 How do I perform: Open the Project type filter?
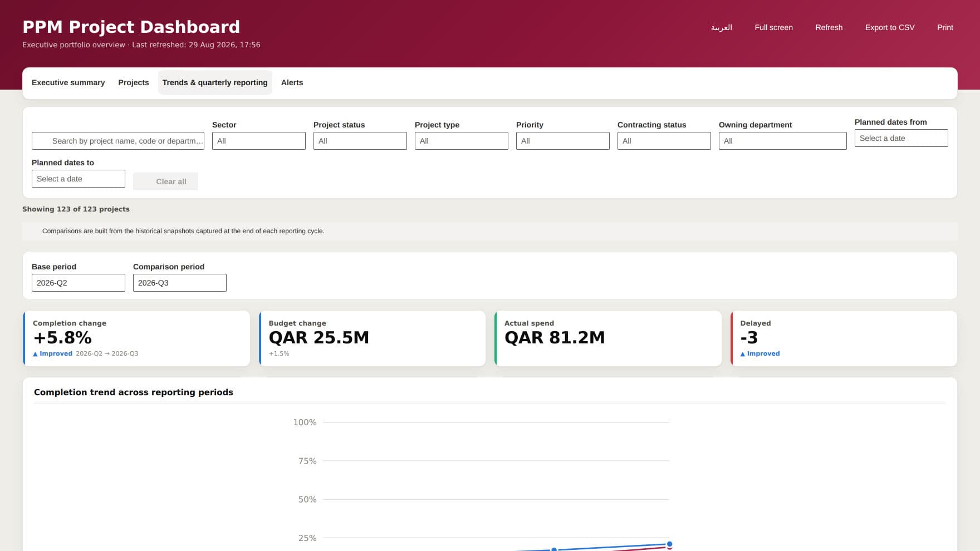462,141
